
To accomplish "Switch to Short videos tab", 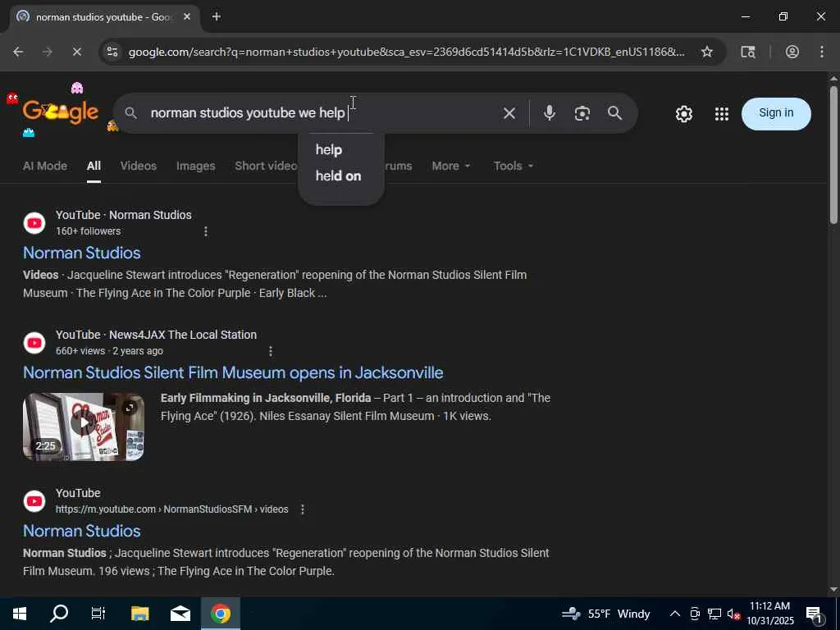I will pos(266,166).
